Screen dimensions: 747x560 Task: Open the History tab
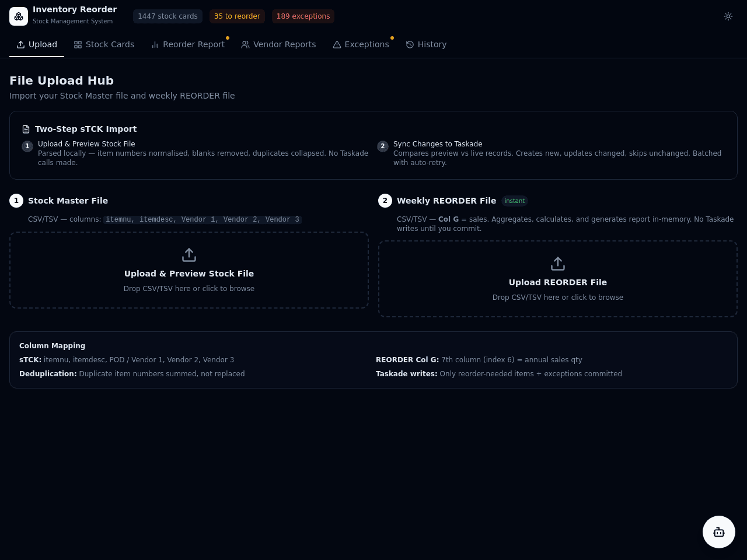(426, 44)
